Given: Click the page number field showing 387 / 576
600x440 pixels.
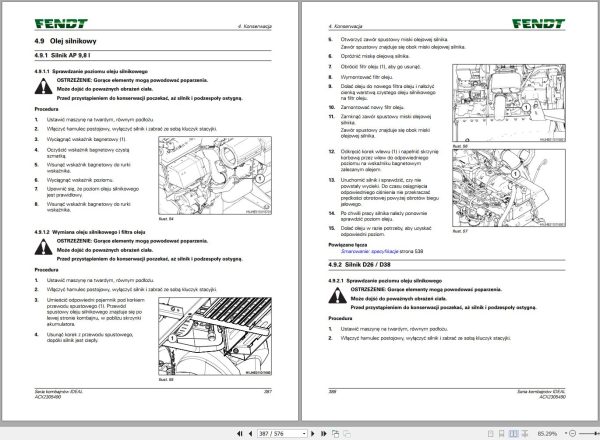Looking at the screenshot, I should click(280, 433).
